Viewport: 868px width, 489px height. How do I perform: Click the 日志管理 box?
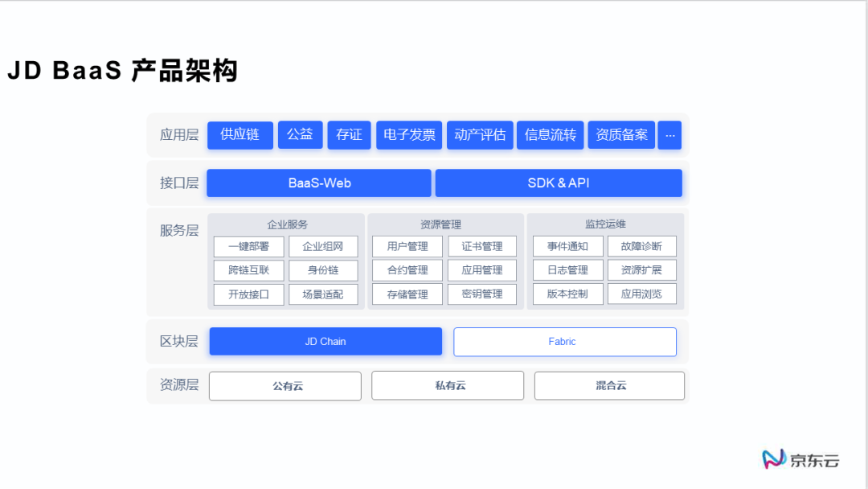coord(568,270)
